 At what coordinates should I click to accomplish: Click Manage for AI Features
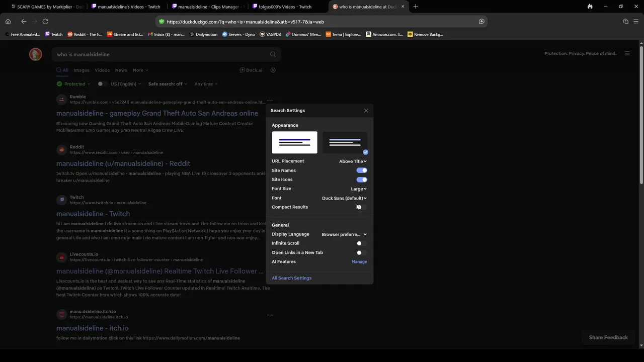(x=359, y=262)
